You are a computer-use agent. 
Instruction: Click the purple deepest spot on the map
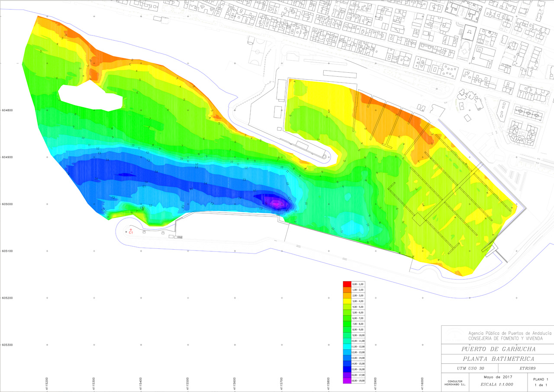click(276, 202)
